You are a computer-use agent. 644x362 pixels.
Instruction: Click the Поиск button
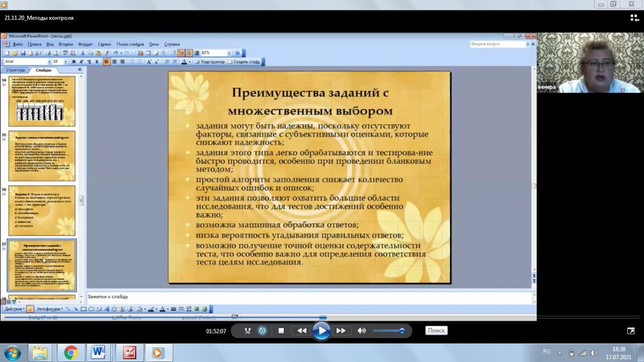coord(436,331)
